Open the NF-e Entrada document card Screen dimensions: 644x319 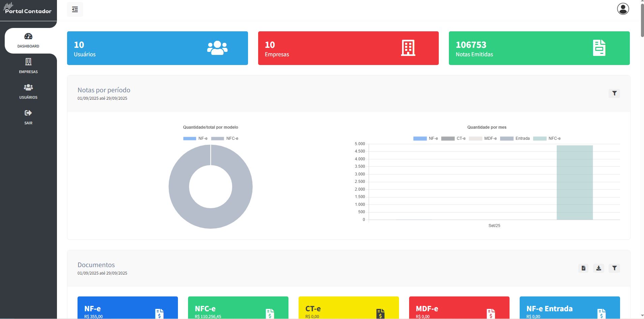point(570,308)
